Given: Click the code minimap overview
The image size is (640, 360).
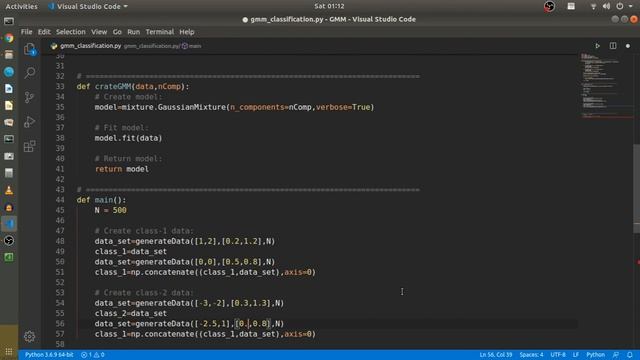Looking at the screenshot, I should coord(606,86).
